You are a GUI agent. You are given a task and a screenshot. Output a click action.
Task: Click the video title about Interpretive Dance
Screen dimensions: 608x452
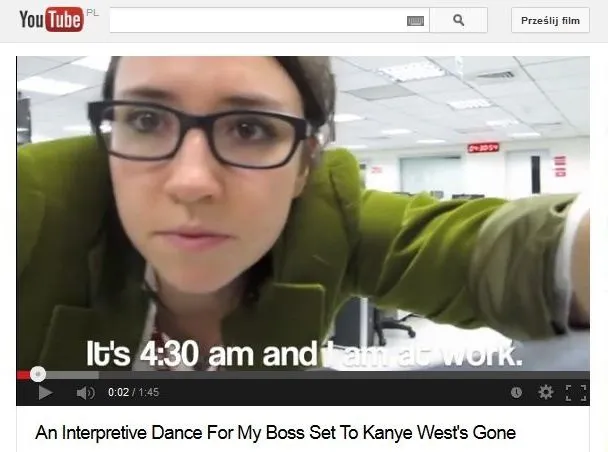coord(275,433)
